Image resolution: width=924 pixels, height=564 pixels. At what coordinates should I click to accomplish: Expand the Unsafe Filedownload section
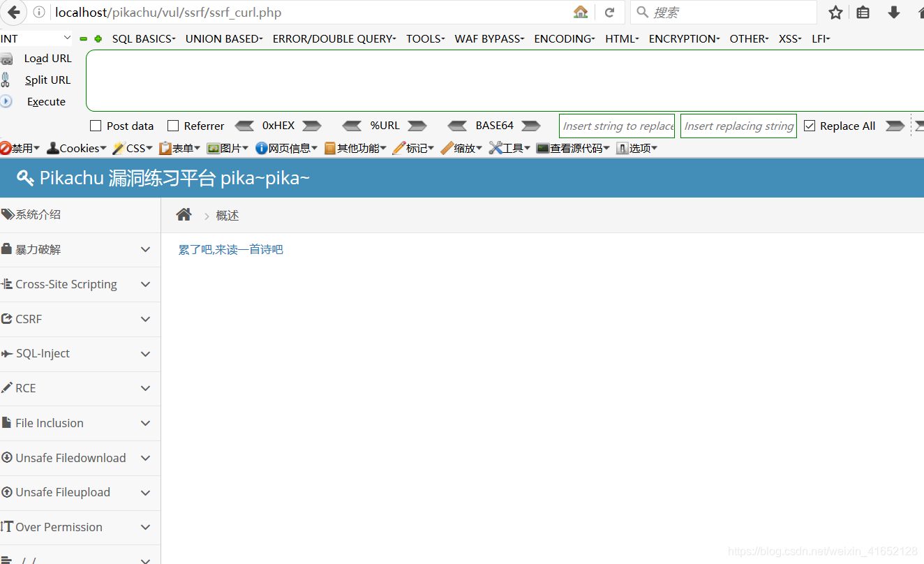pyautogui.click(x=80, y=458)
